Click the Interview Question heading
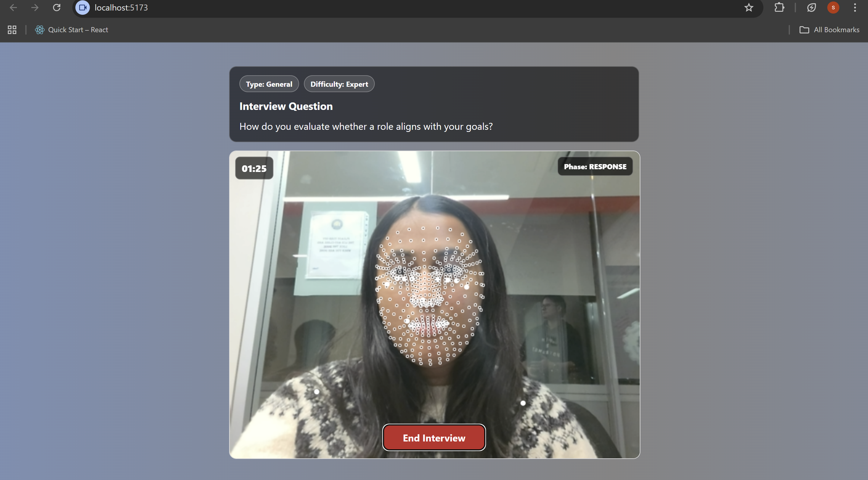The image size is (868, 480). (x=286, y=106)
